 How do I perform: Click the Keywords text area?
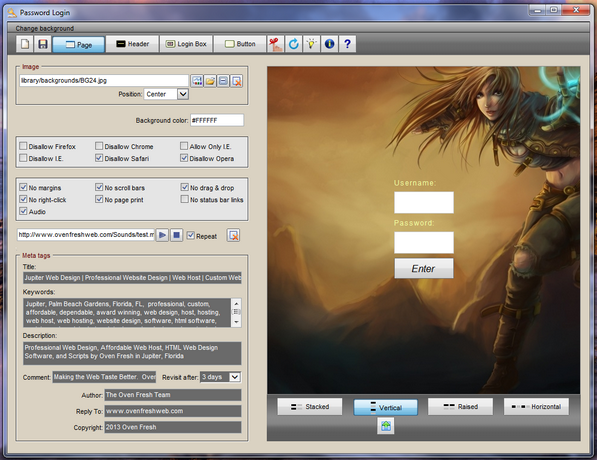(127, 313)
